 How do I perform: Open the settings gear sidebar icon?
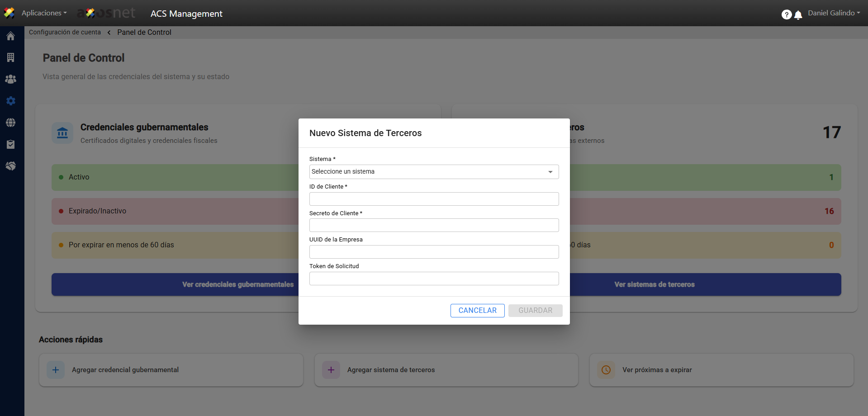pyautogui.click(x=11, y=101)
